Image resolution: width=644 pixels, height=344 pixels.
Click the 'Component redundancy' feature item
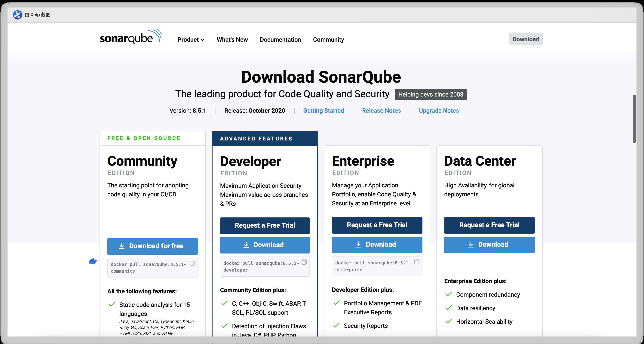coord(488,294)
